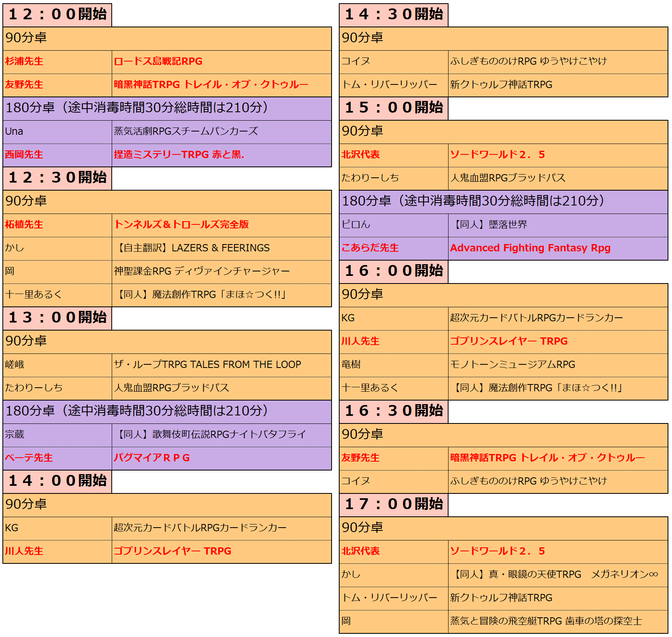The height and width of the screenshot is (637, 672).
Task: Click 180分卓 header in the 13:00 section
Action: click(x=167, y=411)
